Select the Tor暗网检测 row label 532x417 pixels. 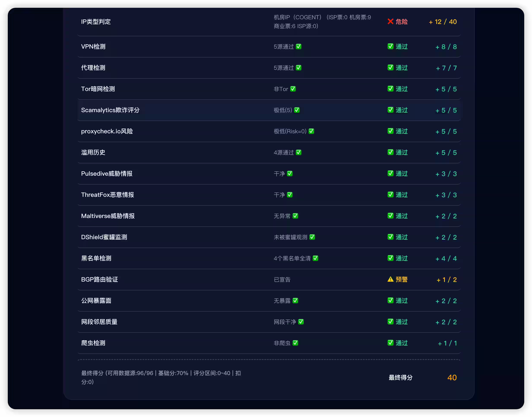coord(98,89)
